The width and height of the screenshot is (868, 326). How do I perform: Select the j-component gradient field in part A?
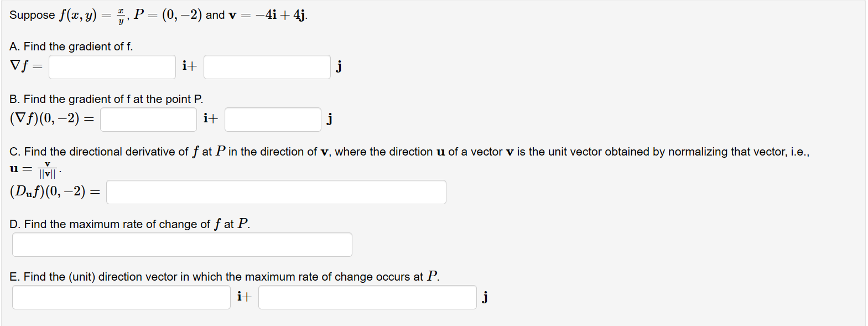point(267,67)
